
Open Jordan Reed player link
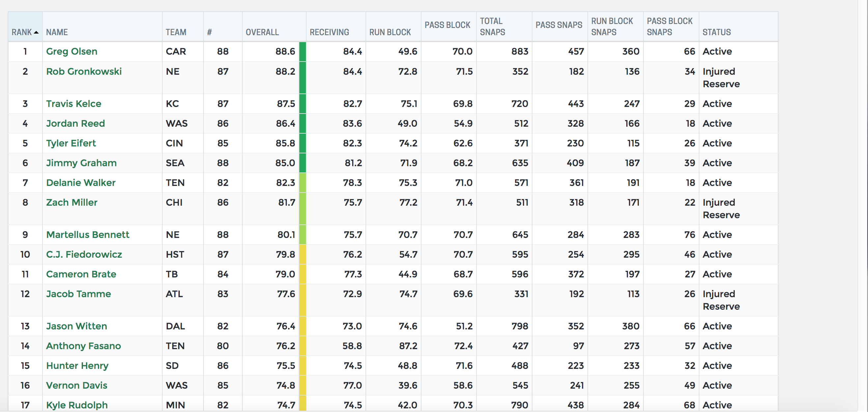click(75, 123)
